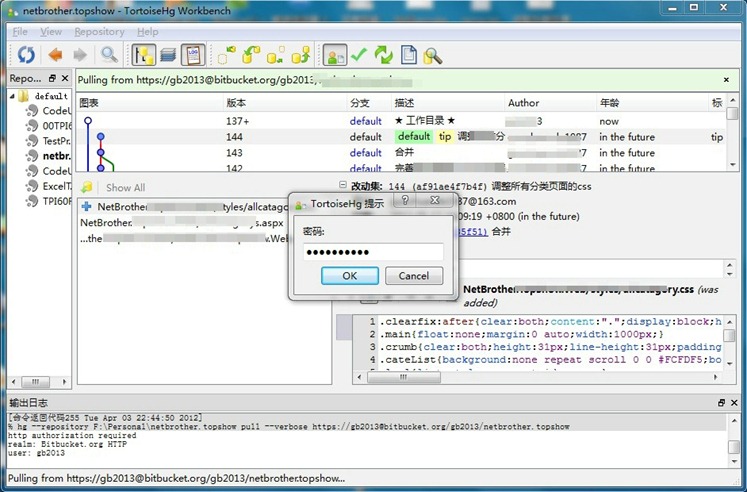The width and height of the screenshot is (747, 492).
Task: Close the Repository Registry panel
Action: 65,78
